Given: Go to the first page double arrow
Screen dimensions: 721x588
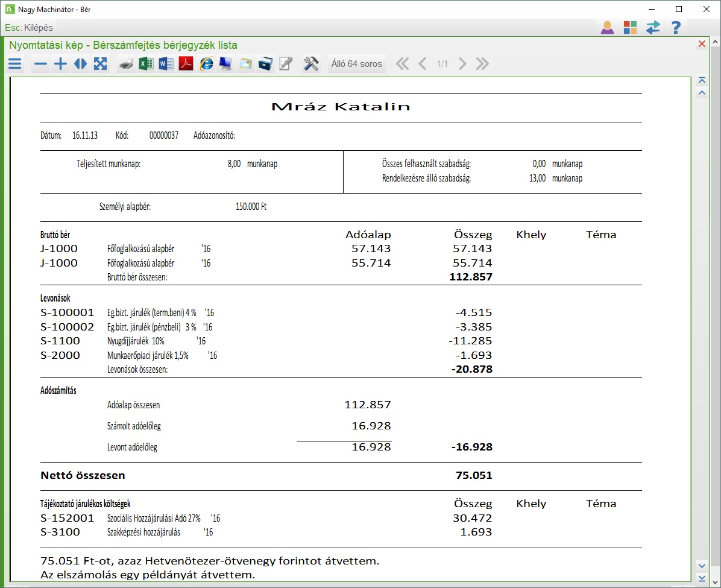Looking at the screenshot, I should pyautogui.click(x=402, y=64).
